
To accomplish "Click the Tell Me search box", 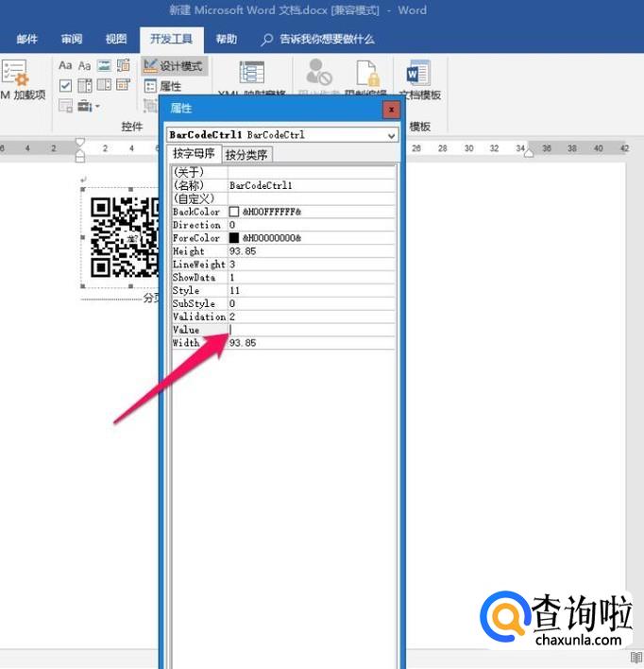I will (317, 40).
